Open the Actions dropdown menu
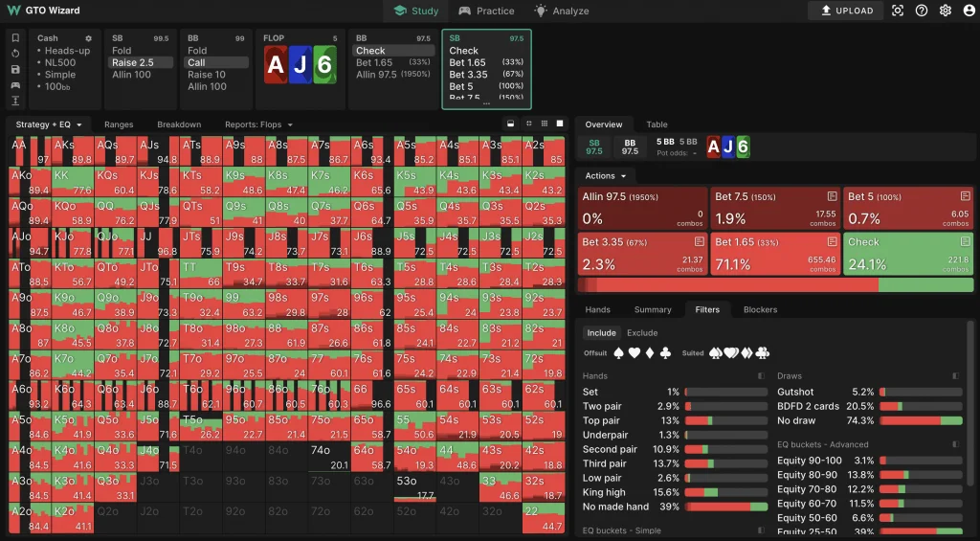 pos(605,176)
